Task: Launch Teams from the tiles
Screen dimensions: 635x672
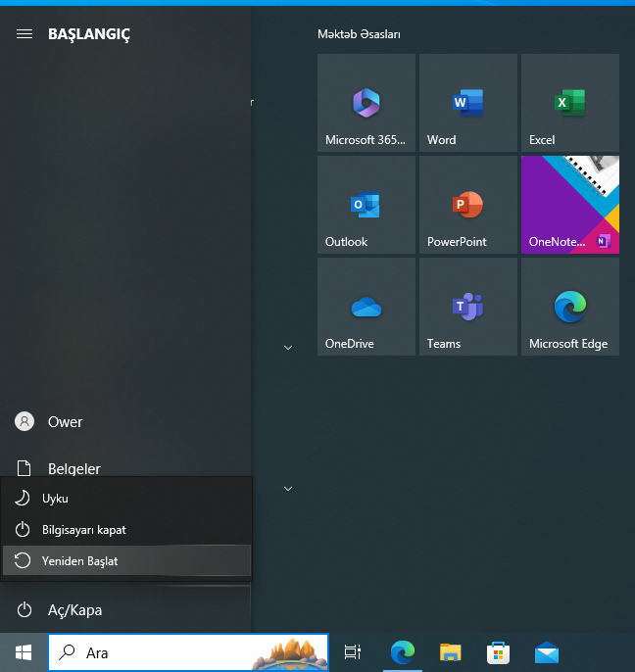Action: [x=468, y=307]
